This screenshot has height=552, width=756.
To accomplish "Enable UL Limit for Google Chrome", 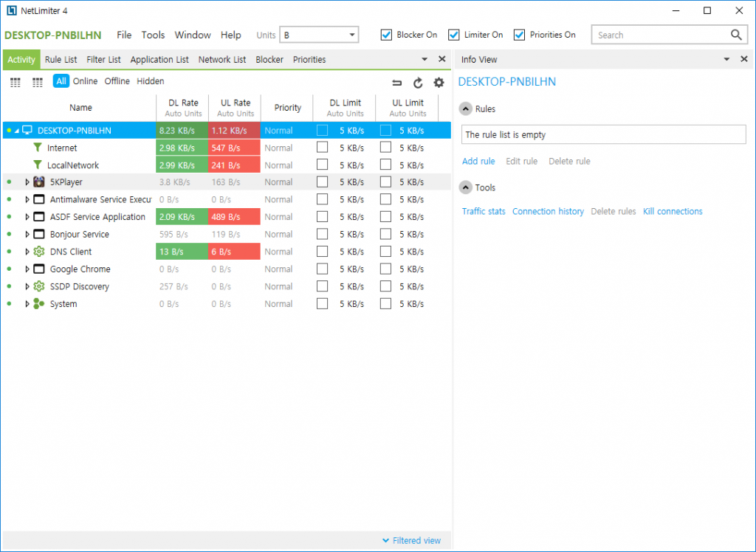I will [x=385, y=269].
